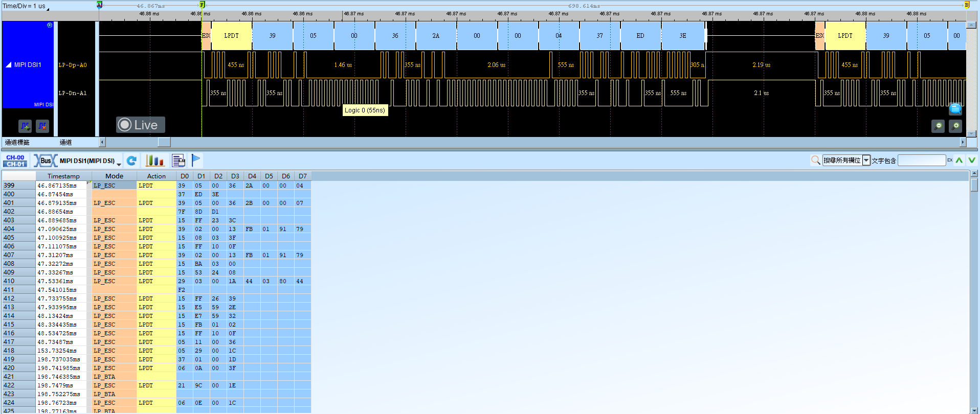Jump to the previous search result
Viewport: 980px width, 414px height.
click(x=959, y=160)
